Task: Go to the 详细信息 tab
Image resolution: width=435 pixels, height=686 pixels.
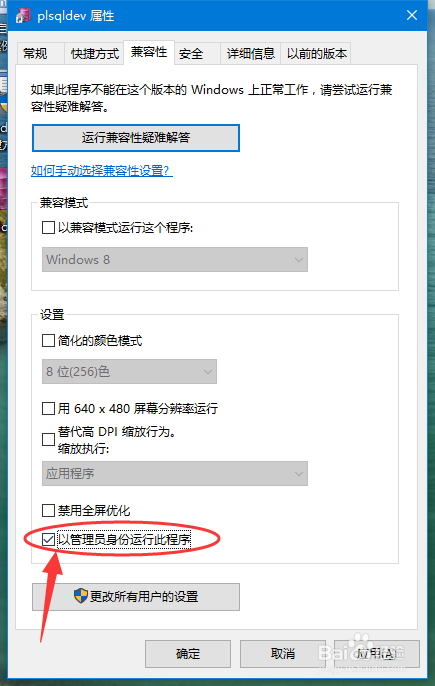Action: 250,54
